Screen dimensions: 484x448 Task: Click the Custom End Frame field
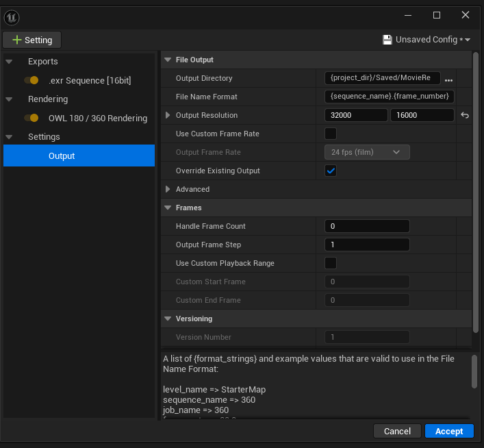click(x=367, y=300)
